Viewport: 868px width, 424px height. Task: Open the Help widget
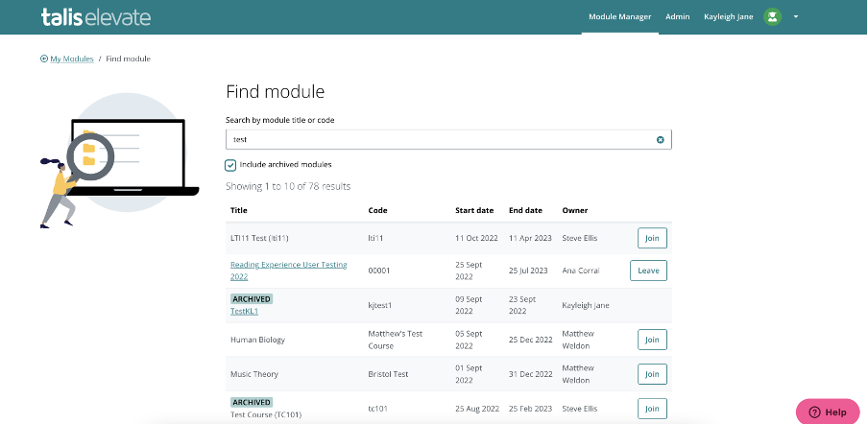(x=828, y=412)
